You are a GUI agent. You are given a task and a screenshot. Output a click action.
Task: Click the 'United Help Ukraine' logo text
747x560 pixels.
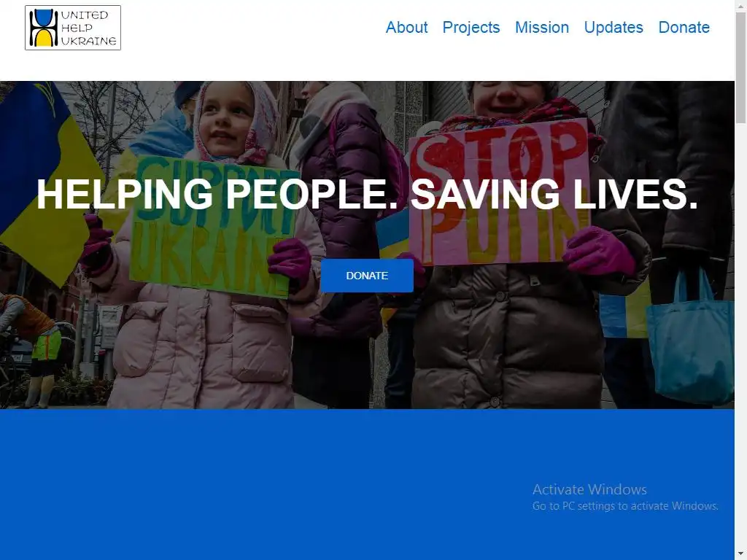88,28
